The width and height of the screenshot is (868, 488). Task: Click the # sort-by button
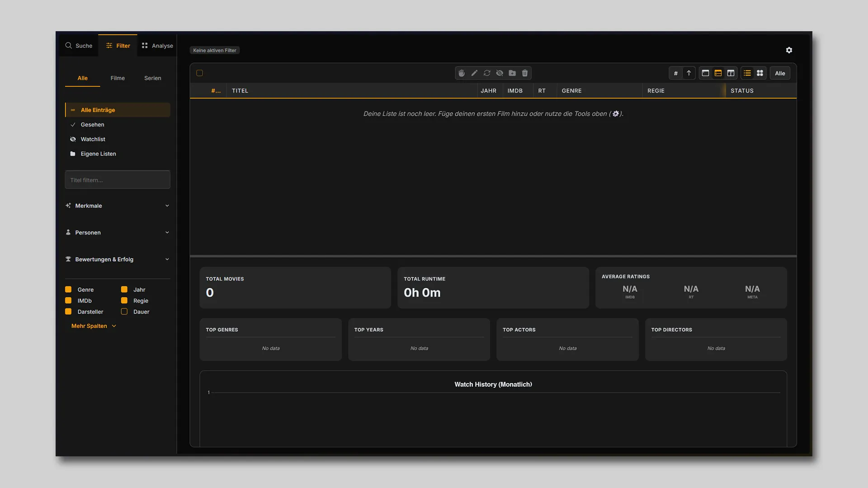676,73
